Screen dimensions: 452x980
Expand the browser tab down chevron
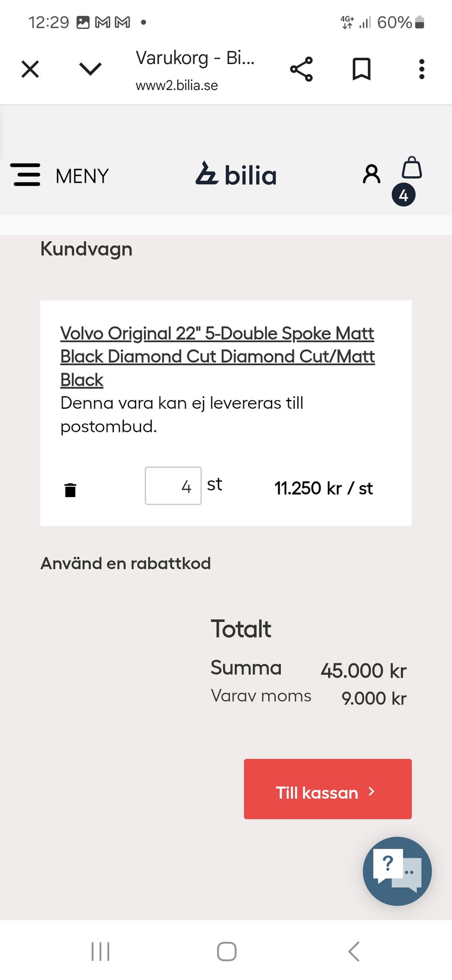(90, 69)
